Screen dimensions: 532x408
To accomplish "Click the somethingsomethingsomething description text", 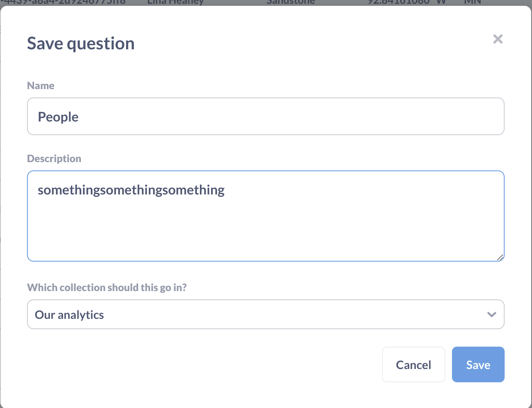I will pyautogui.click(x=131, y=190).
